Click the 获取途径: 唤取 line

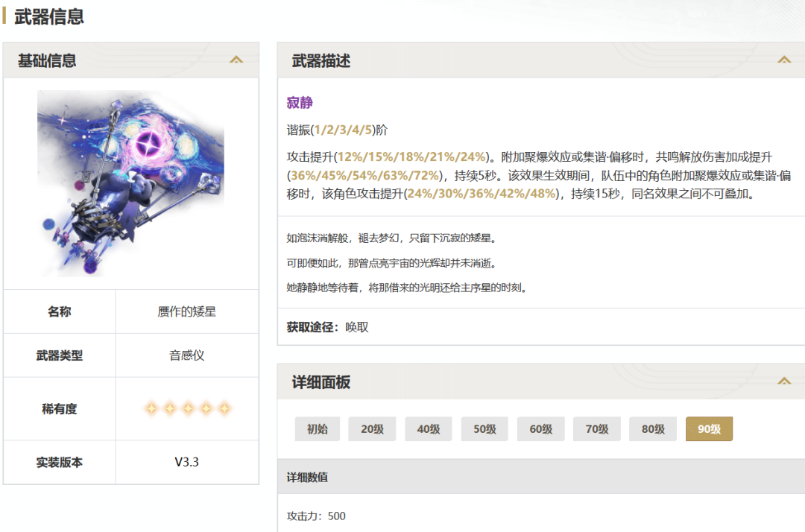point(327,327)
